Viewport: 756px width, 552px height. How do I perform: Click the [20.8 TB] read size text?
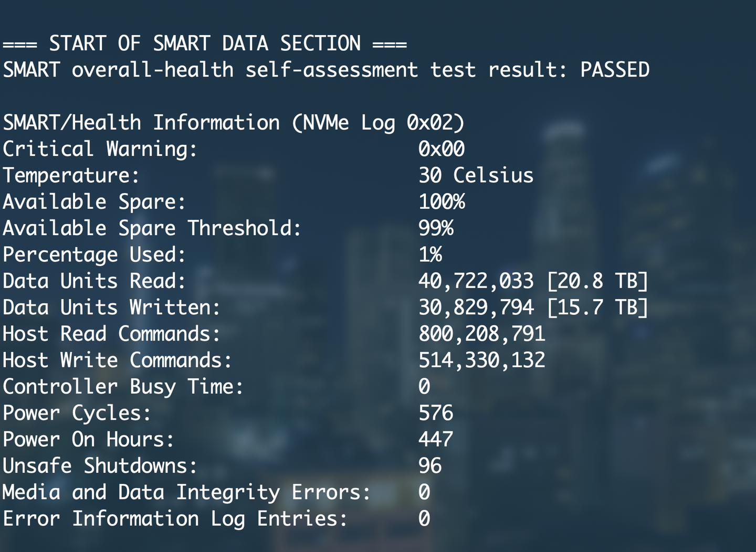pos(597,281)
